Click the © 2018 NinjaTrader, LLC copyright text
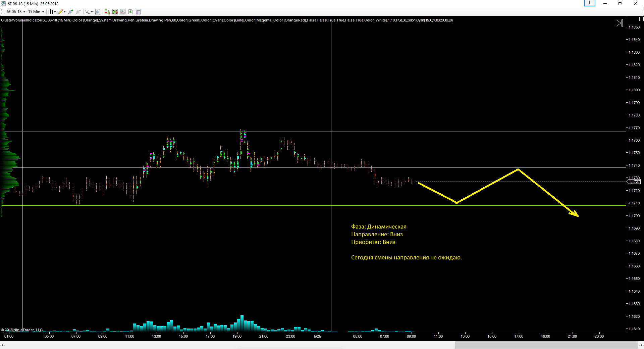The image size is (644, 349). 22,330
